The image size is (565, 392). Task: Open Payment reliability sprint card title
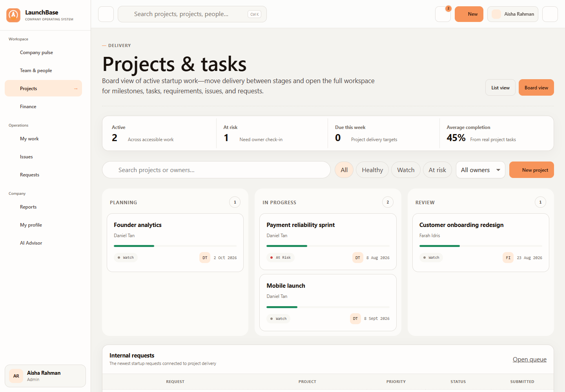click(301, 225)
